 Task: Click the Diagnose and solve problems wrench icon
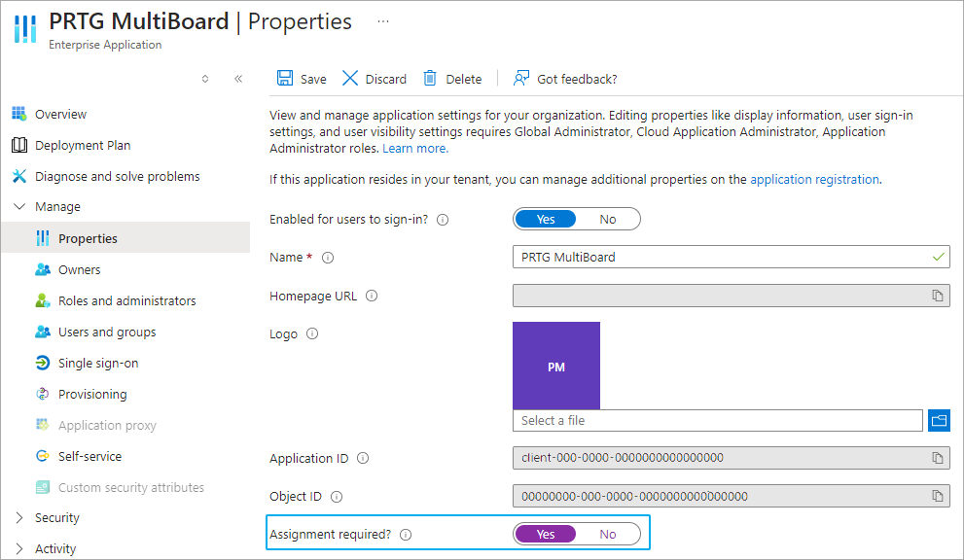pyautogui.click(x=19, y=176)
